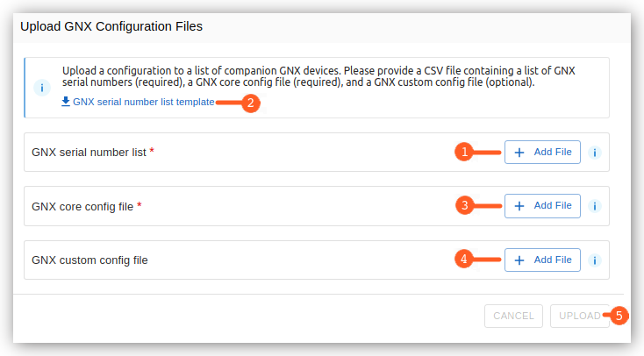Image resolution: width=644 pixels, height=356 pixels.
Task: Open the GNX serial number list template link
Action: point(143,102)
